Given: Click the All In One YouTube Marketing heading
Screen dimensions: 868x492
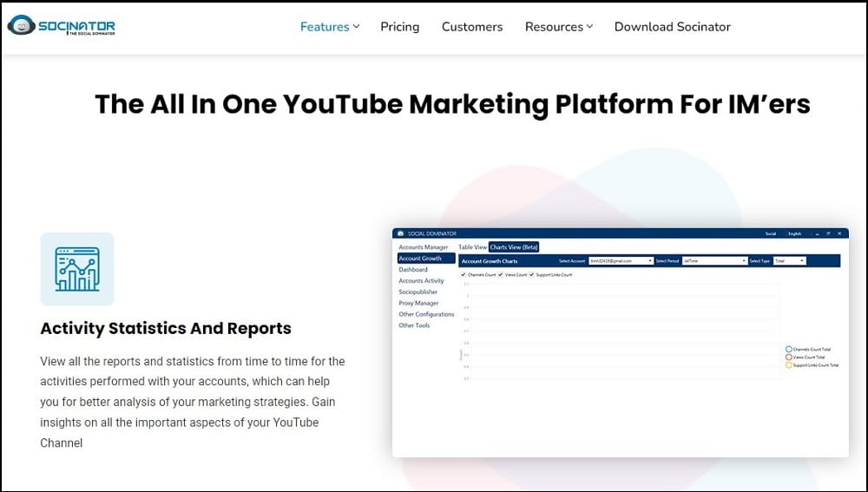Looking at the screenshot, I should (452, 104).
